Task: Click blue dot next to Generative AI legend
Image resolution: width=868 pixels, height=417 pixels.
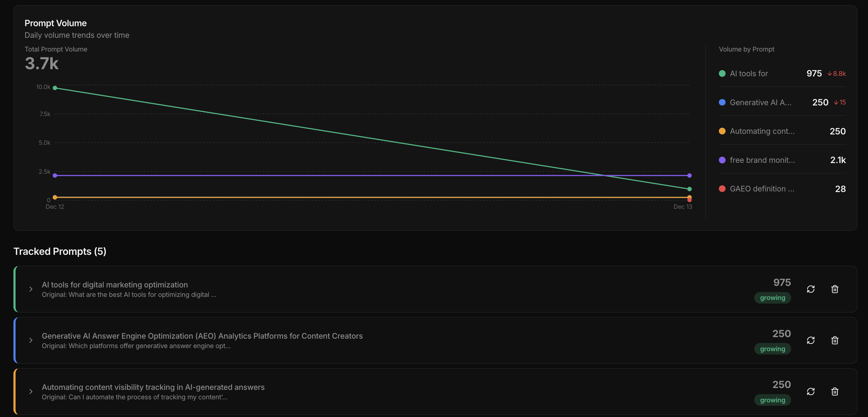Action: [722, 102]
